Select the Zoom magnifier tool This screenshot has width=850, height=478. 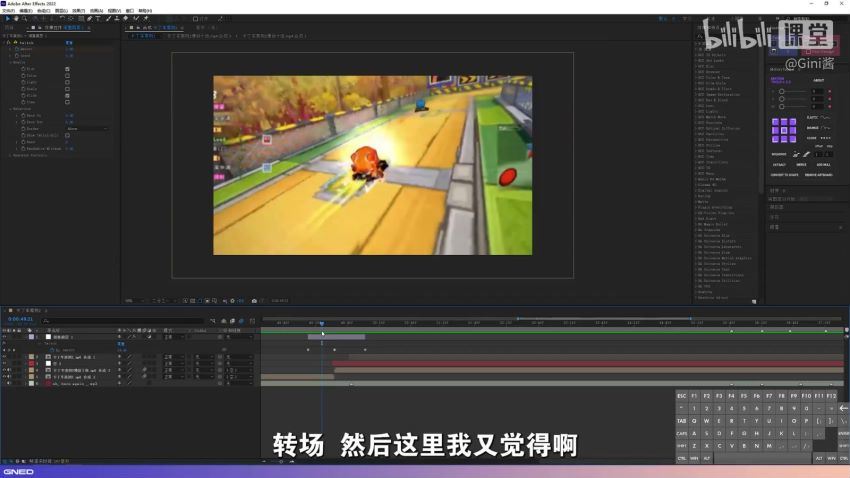pos(24,18)
